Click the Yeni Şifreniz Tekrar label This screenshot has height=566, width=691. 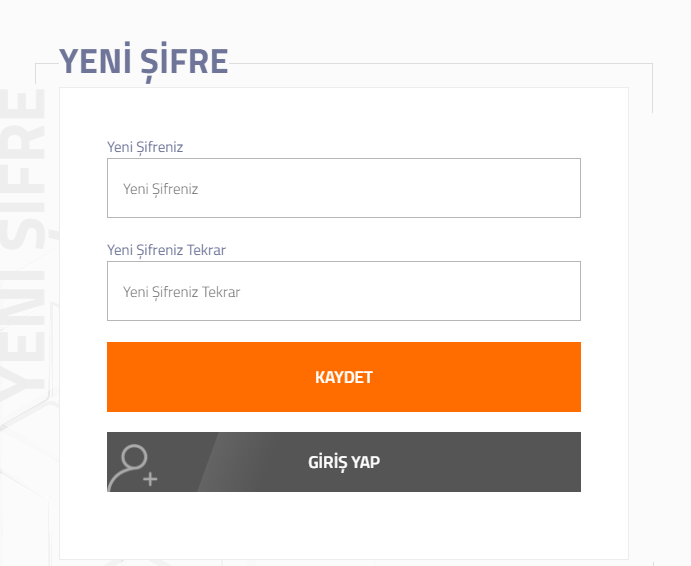coord(166,250)
